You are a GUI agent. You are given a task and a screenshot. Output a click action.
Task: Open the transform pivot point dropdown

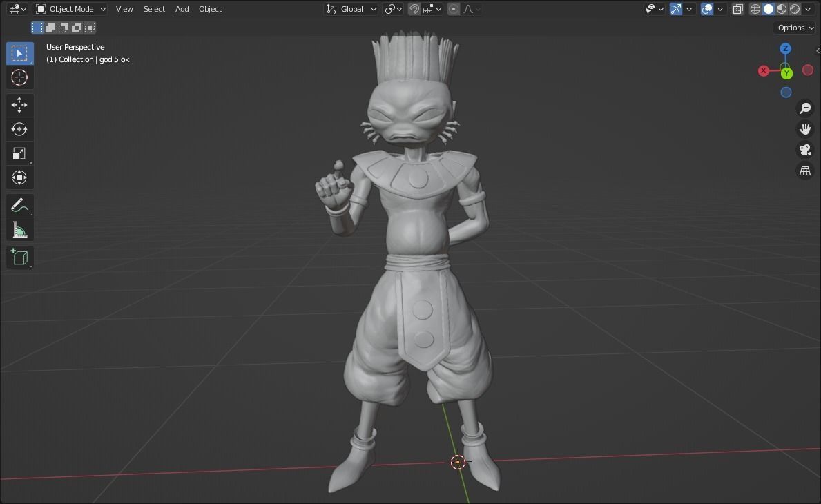[393, 9]
